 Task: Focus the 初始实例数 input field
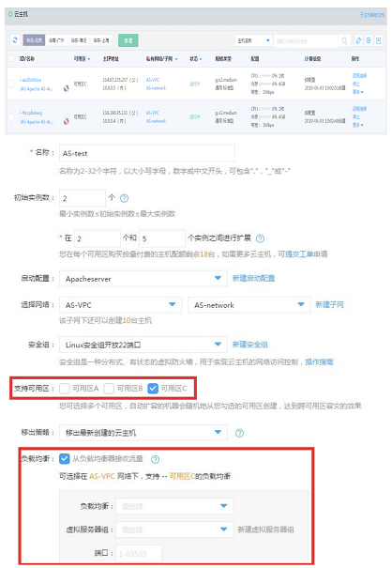83,198
